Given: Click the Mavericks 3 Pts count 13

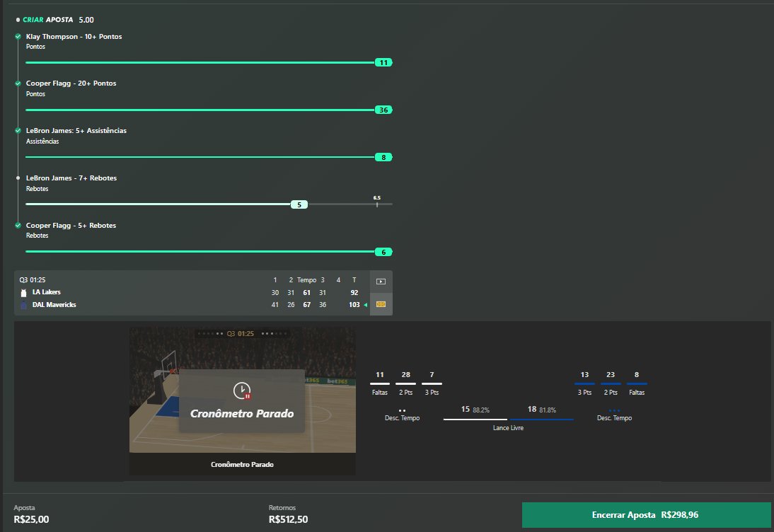Looking at the screenshot, I should click(x=584, y=374).
